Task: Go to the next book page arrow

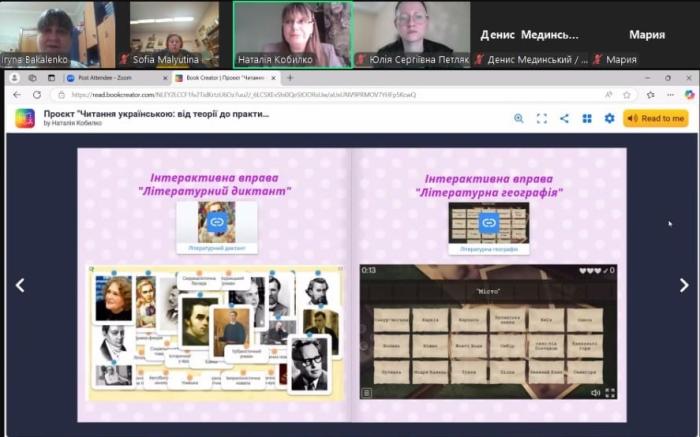Action: [x=684, y=285]
